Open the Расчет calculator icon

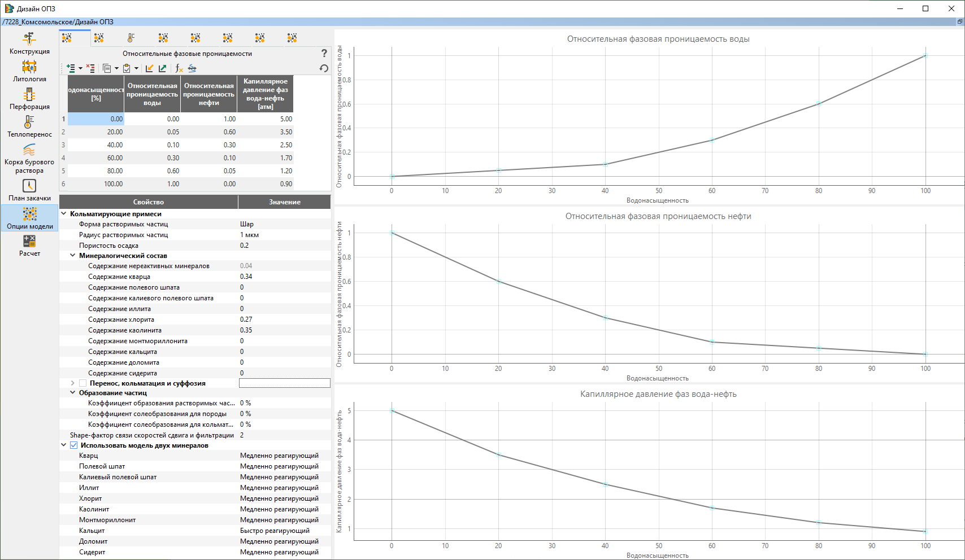coord(29,241)
